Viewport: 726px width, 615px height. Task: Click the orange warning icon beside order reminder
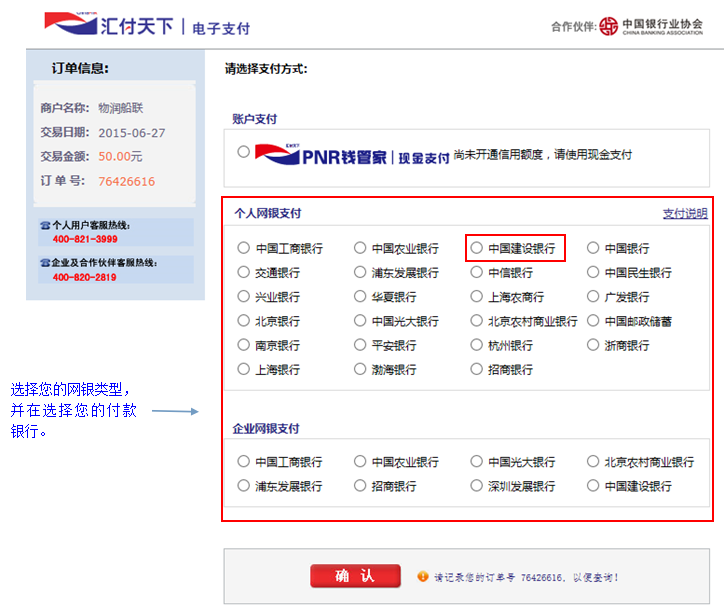point(422,576)
